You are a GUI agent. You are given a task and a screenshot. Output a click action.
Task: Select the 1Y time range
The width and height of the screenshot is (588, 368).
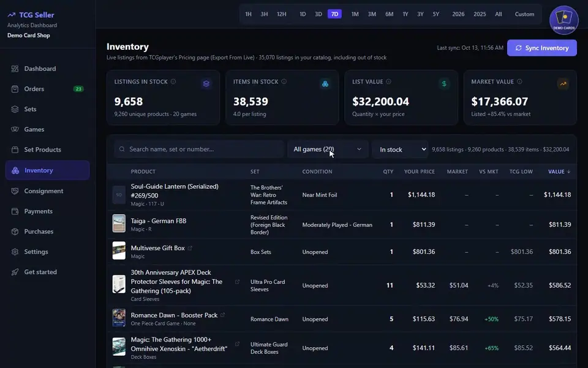[x=405, y=14]
